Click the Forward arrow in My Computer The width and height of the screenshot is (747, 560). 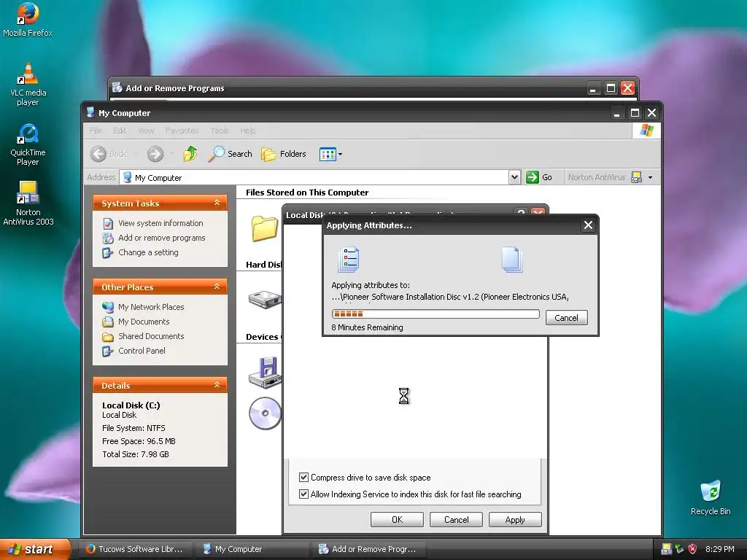tap(155, 154)
